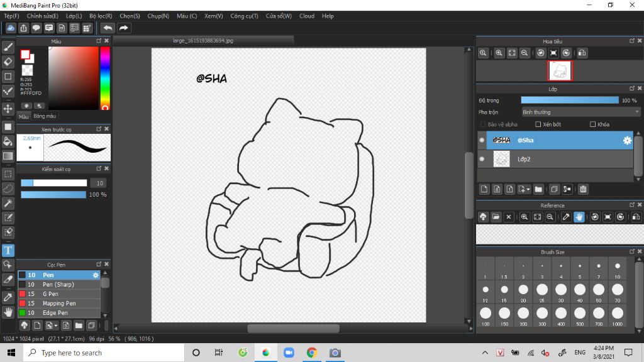Open the settings gear on the @Sha layer
Image resolution: width=644 pixels, height=362 pixels.
(627, 140)
